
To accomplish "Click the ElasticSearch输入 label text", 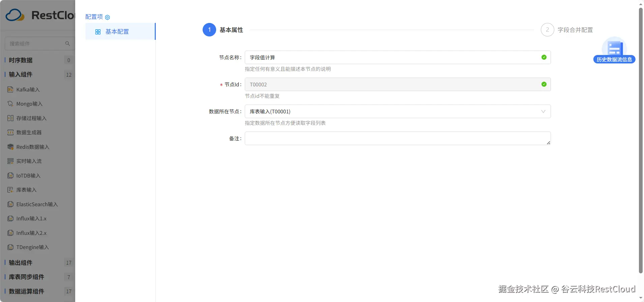I will point(37,204).
